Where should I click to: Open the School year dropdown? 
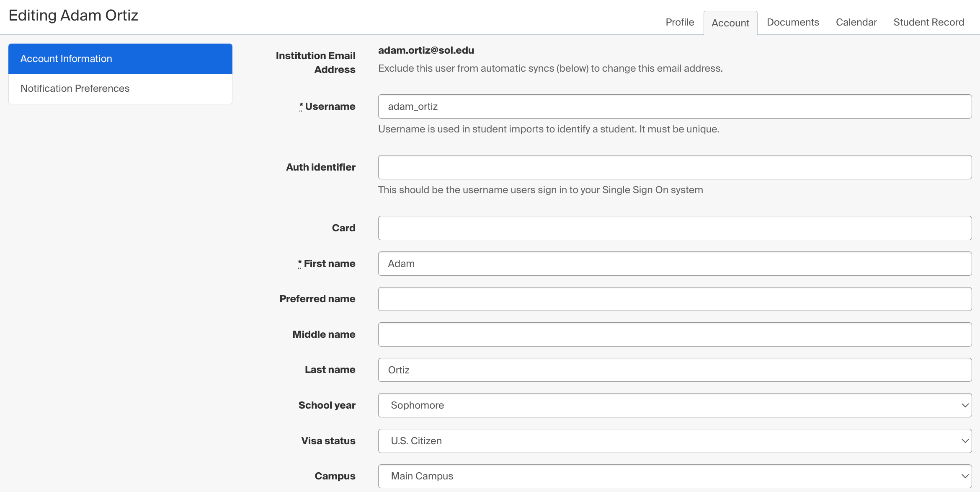point(674,405)
